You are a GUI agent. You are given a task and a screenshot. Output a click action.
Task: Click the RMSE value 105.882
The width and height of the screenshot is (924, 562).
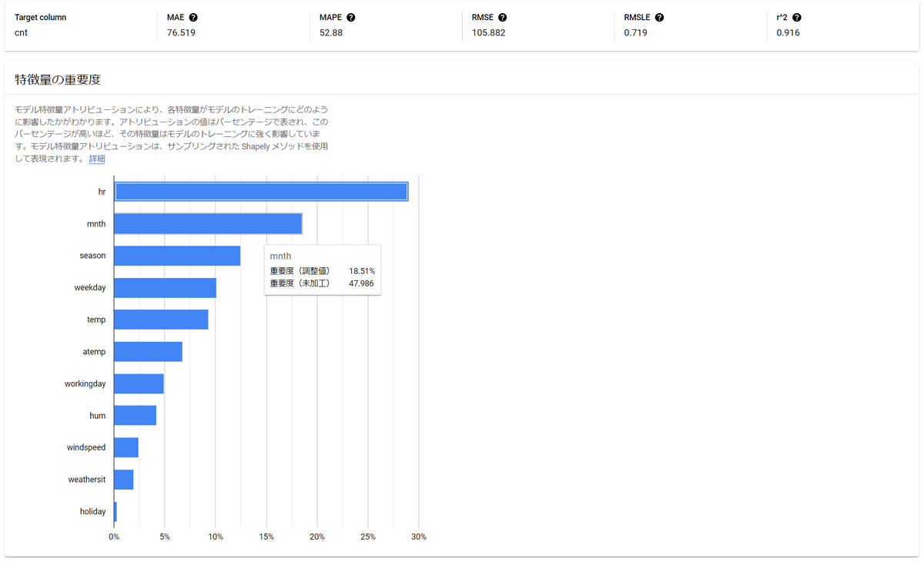tap(489, 33)
